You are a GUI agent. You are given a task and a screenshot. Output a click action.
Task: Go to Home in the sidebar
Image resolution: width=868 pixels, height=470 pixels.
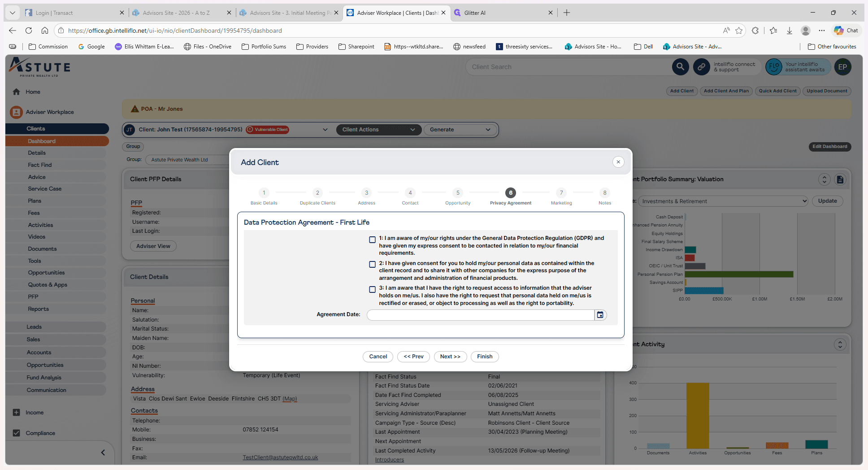(33, 92)
